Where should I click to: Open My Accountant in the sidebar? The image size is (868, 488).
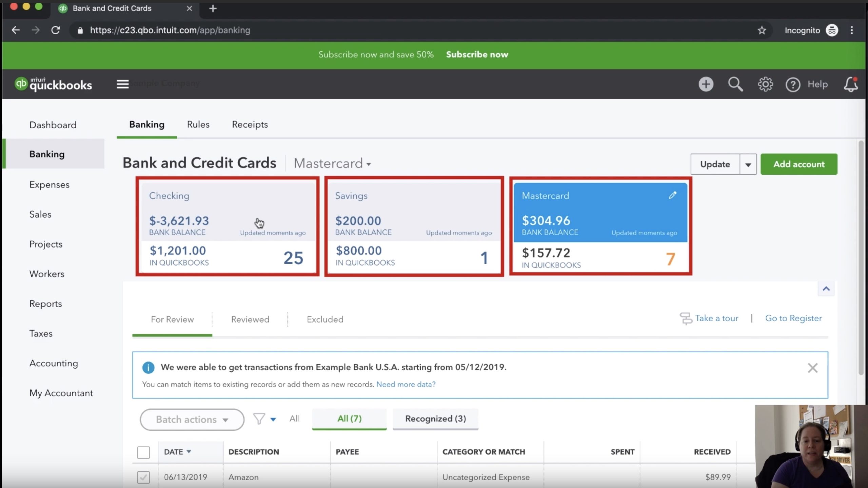coord(61,393)
